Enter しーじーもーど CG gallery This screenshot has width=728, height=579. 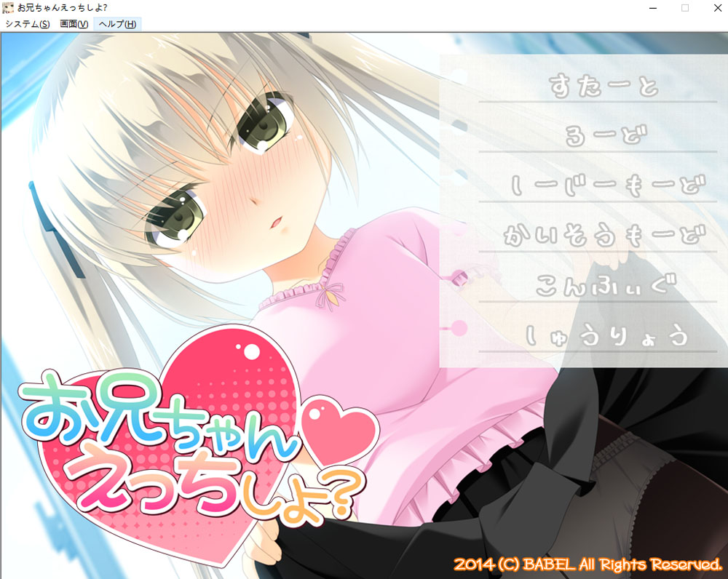608,185
